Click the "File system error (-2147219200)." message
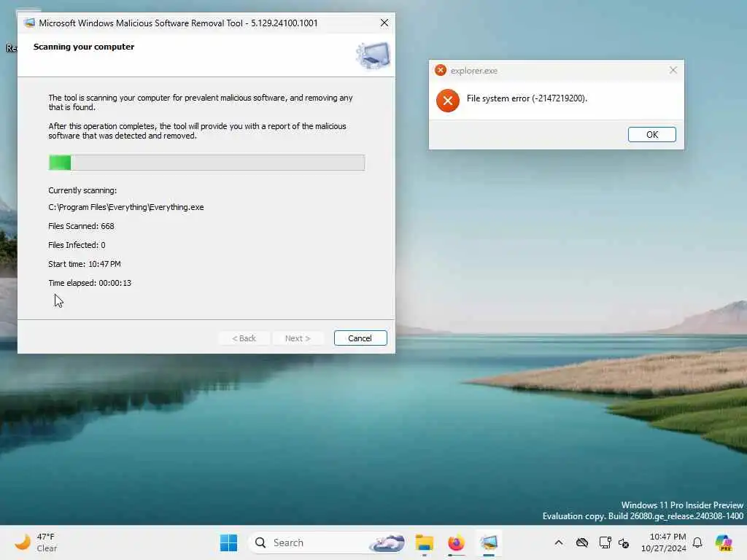Viewport: 747px width, 560px height. pos(527,98)
